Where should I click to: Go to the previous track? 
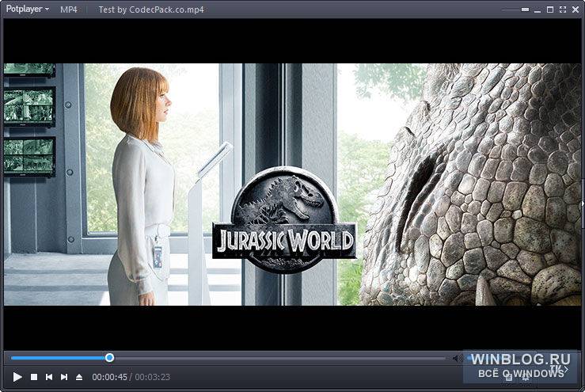(x=49, y=377)
